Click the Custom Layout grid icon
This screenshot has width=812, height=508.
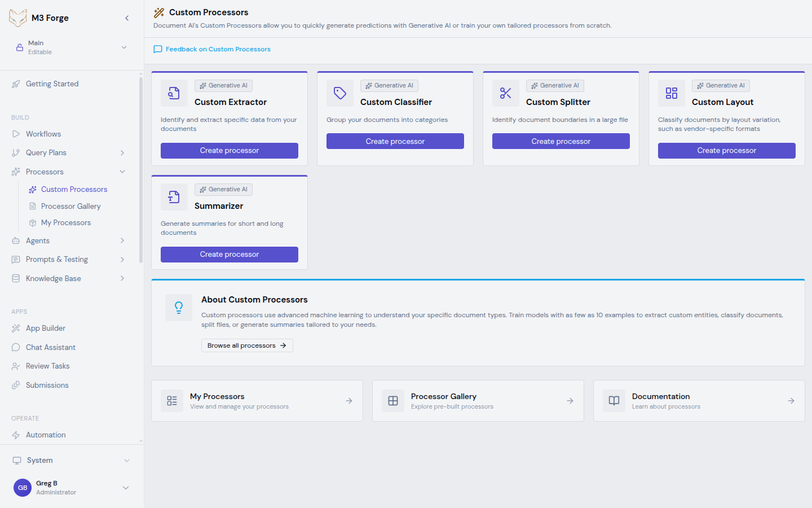click(671, 93)
